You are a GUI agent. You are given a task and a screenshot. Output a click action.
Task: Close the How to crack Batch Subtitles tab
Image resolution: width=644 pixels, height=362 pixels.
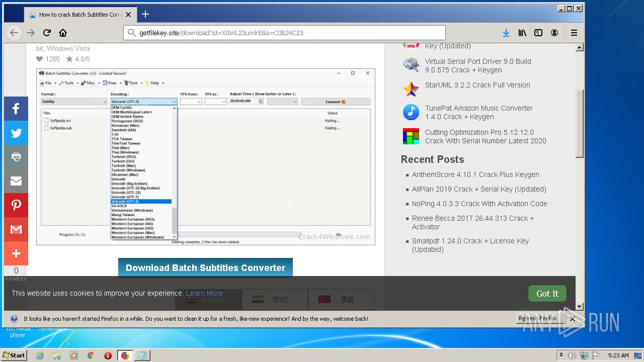click(128, 15)
